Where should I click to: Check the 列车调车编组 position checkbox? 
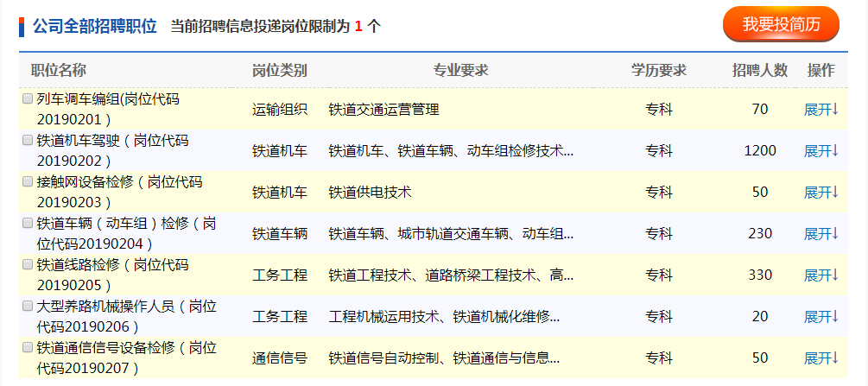(x=28, y=99)
